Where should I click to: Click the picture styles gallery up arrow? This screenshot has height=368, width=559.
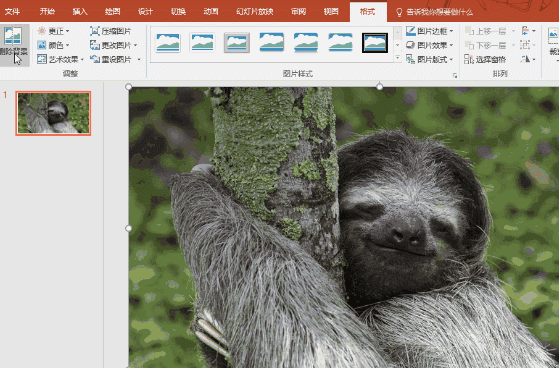point(398,32)
